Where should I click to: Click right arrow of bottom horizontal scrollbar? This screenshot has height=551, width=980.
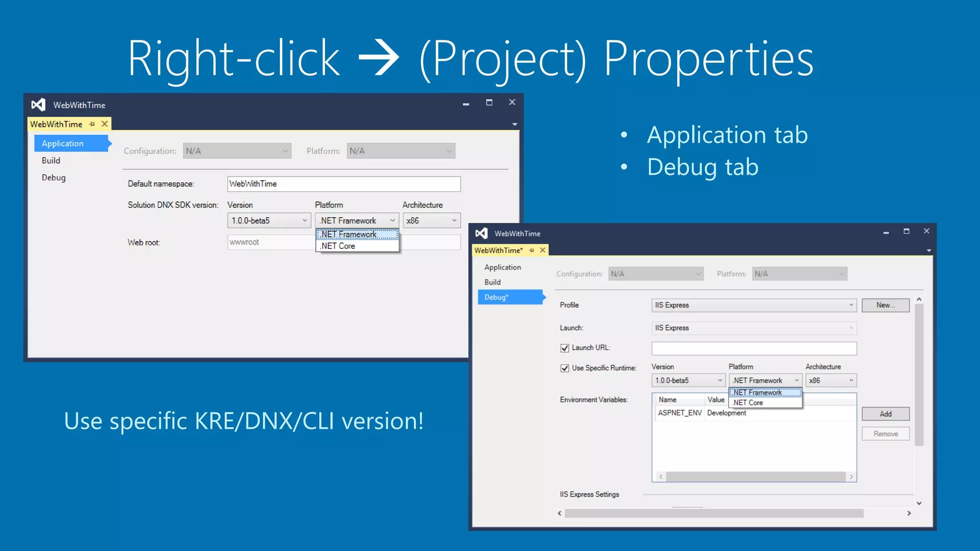tap(909, 513)
